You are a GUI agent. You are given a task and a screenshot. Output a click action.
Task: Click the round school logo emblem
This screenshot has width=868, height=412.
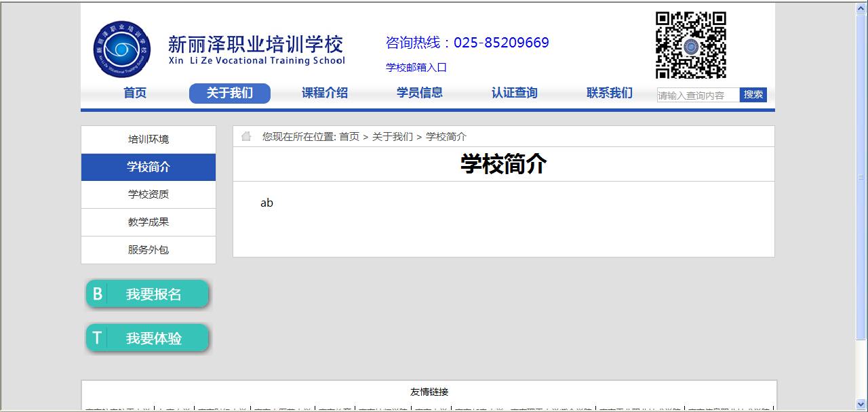(x=123, y=49)
